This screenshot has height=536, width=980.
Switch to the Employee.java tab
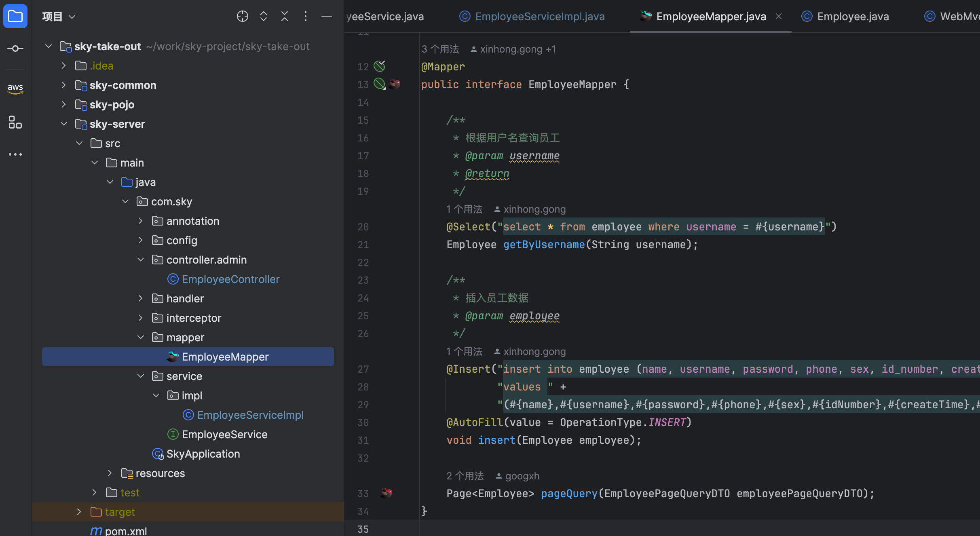click(x=845, y=16)
